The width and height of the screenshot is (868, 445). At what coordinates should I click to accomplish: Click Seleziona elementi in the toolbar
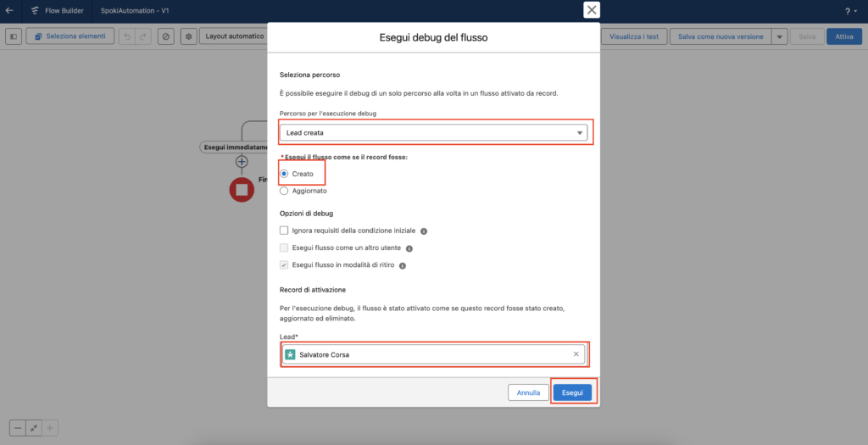click(70, 36)
